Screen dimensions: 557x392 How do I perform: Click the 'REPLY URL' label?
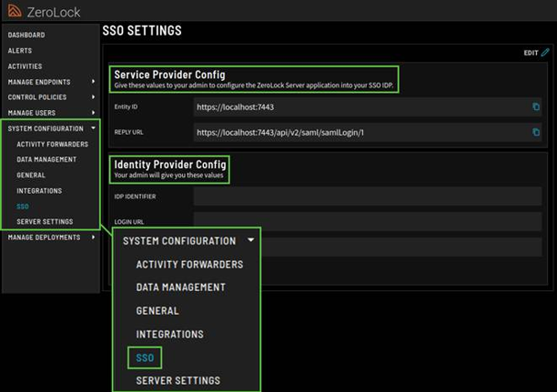click(x=128, y=132)
